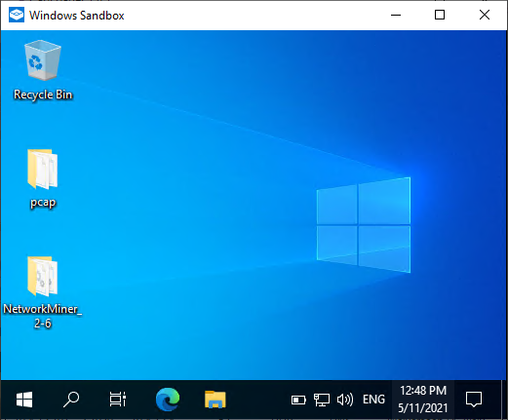Click the 'pcap' folder label
Screen dimensions: 508x420
[43, 203]
